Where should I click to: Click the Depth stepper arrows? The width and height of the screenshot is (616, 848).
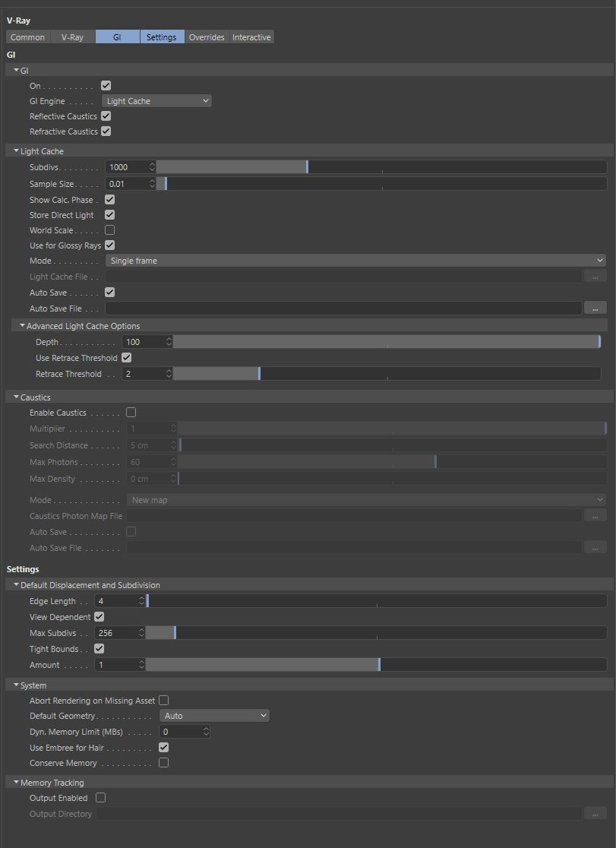(x=169, y=342)
